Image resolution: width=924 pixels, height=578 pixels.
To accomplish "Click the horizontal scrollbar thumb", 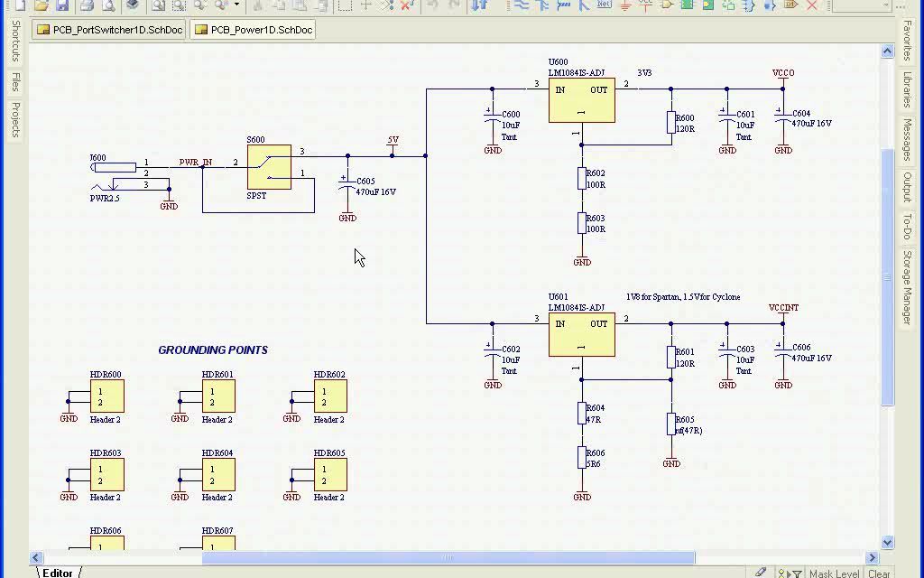I will click(448, 557).
